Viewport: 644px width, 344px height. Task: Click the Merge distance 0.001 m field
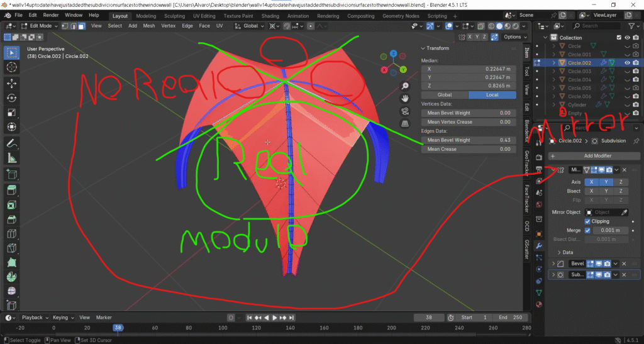tap(611, 230)
